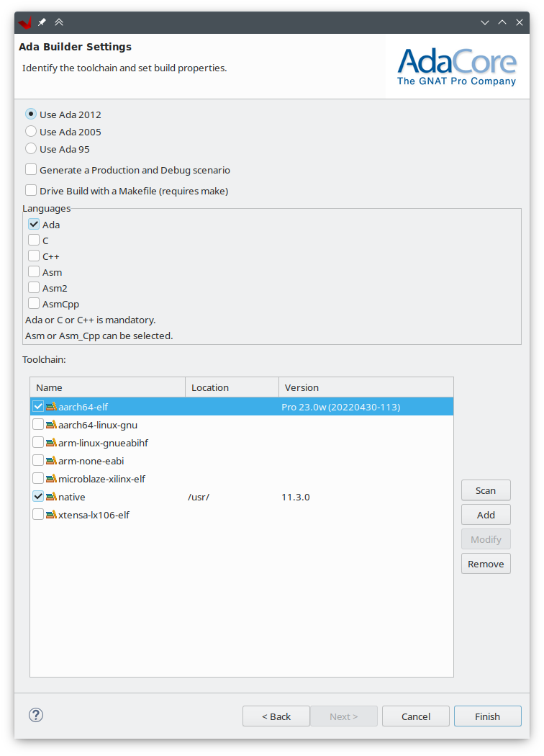The height and width of the screenshot is (756, 544).
Task: Select the Use Ada 2012 radio button
Action: tap(31, 114)
